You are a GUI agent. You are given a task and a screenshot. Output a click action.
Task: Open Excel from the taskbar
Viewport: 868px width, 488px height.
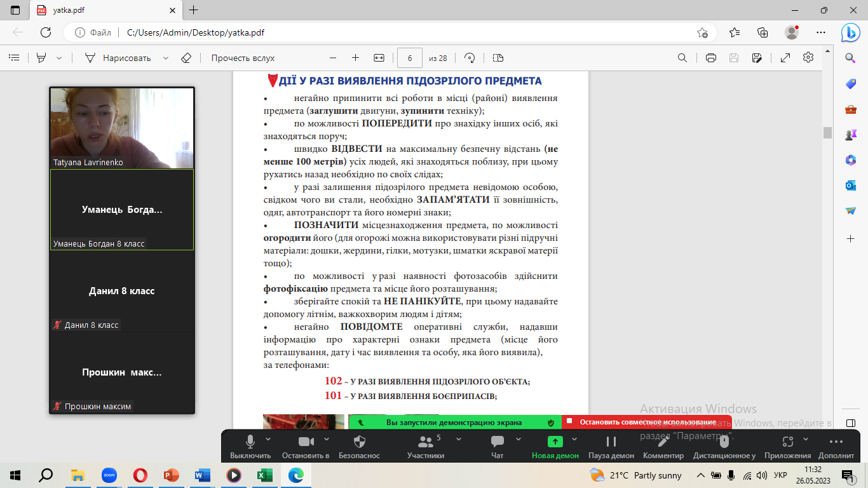[265, 475]
